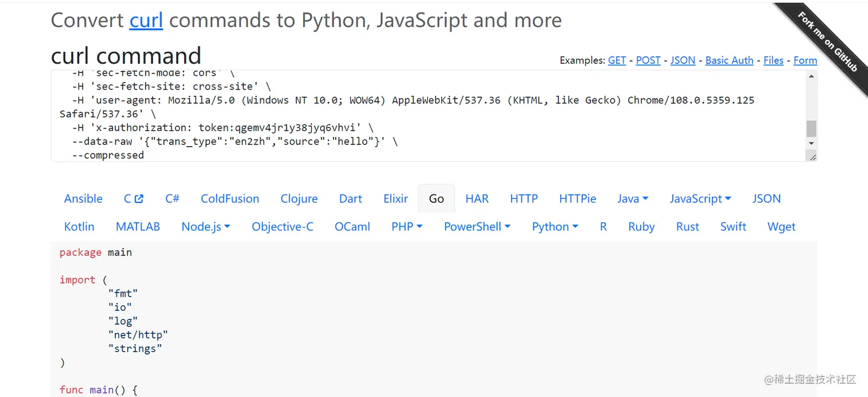The image size is (868, 397).
Task: Open the POST example
Action: click(x=648, y=60)
